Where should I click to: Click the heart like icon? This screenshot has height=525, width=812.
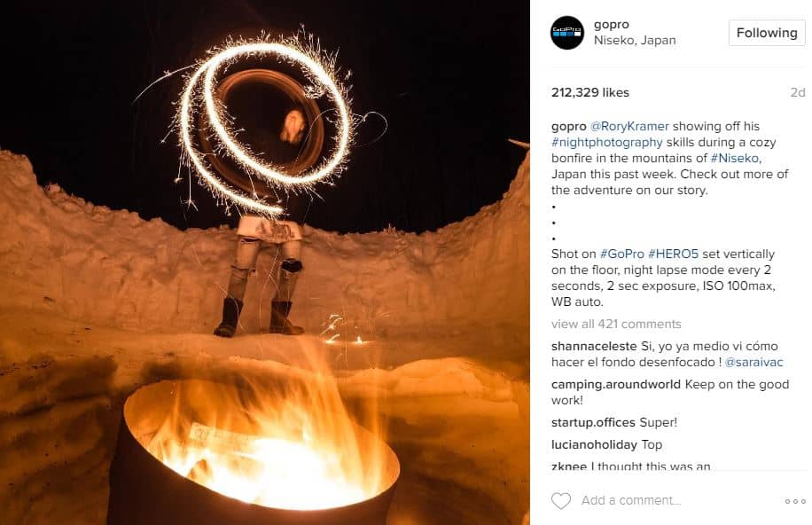(561, 501)
